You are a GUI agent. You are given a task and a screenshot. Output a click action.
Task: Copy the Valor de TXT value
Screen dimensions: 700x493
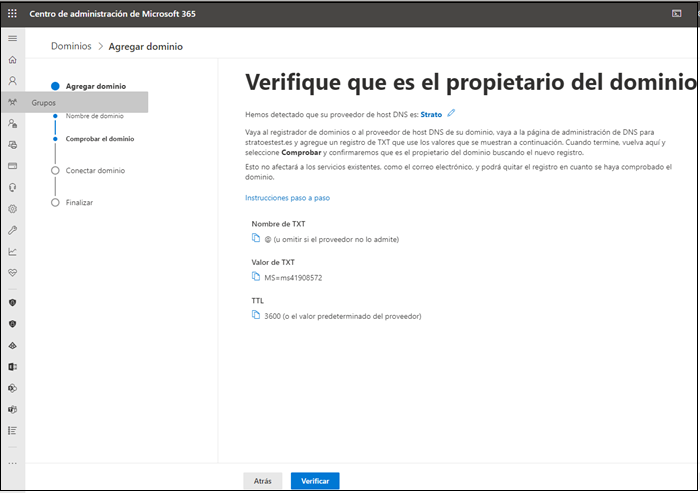pyautogui.click(x=256, y=276)
